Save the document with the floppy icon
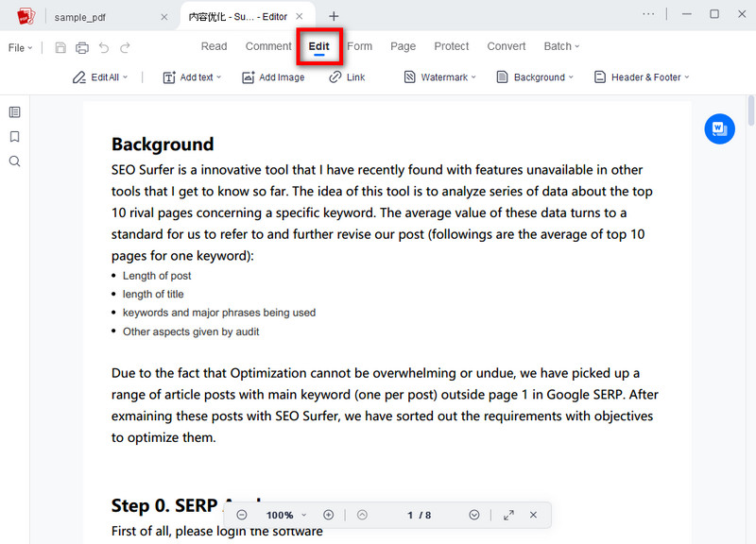Screen dimensions: 756x544 [x=60, y=47]
